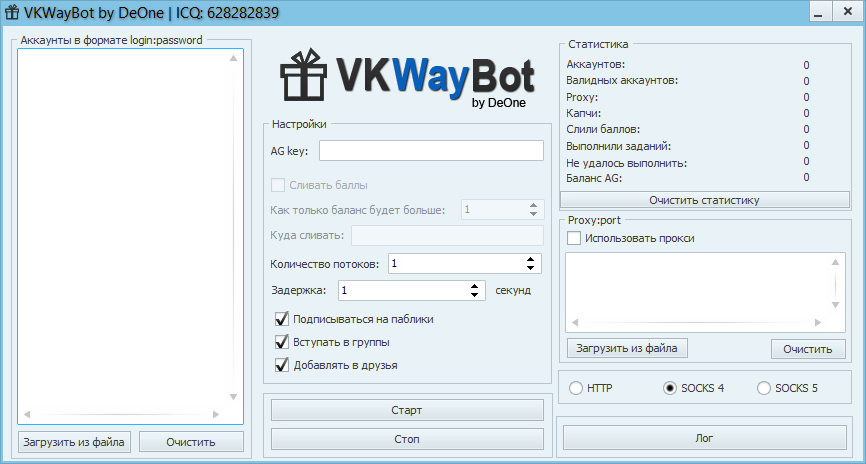
Task: Close the VKWayBot window
Action: tap(847, 12)
